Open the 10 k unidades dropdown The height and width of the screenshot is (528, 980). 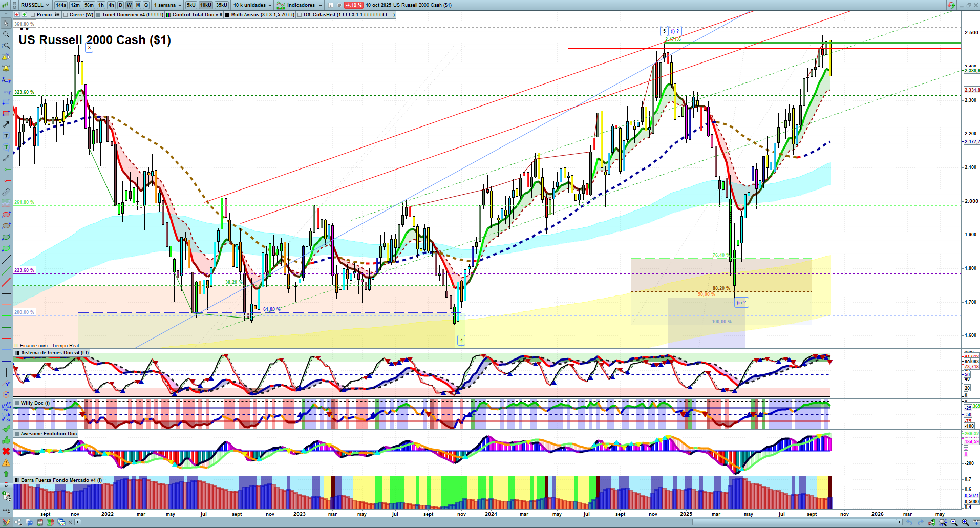(x=252, y=5)
